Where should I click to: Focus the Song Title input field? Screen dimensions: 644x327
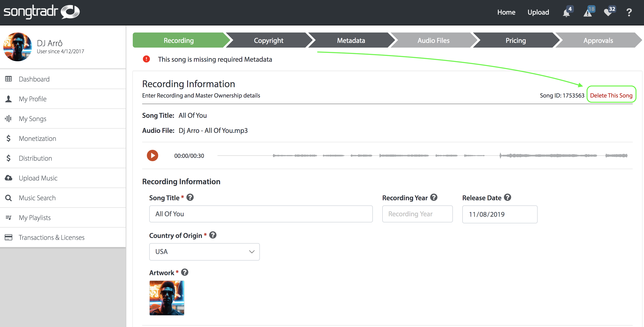[261, 214]
